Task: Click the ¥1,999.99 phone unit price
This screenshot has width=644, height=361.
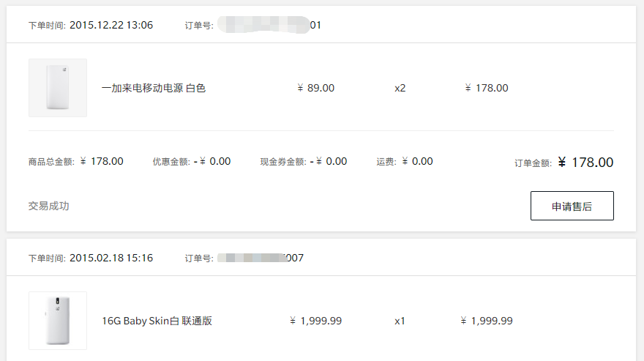Action: (x=316, y=321)
